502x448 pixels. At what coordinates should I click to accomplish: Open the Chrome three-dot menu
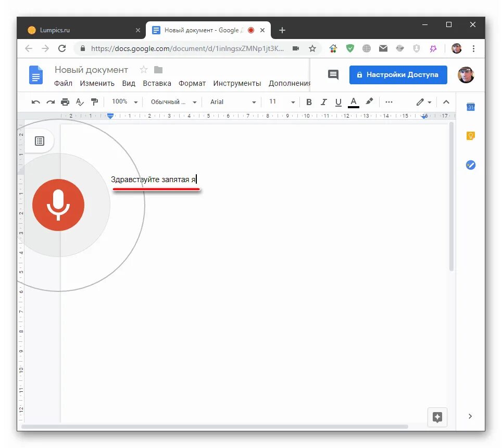point(473,48)
